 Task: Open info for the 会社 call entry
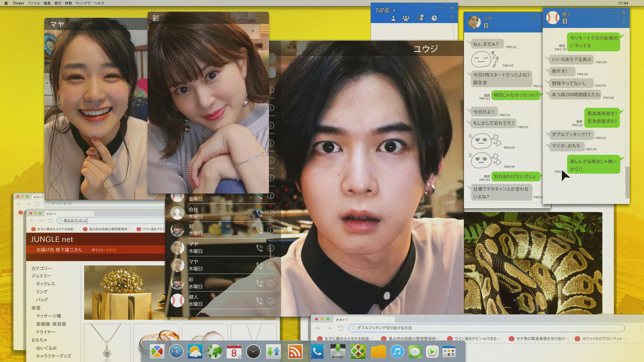click(271, 213)
